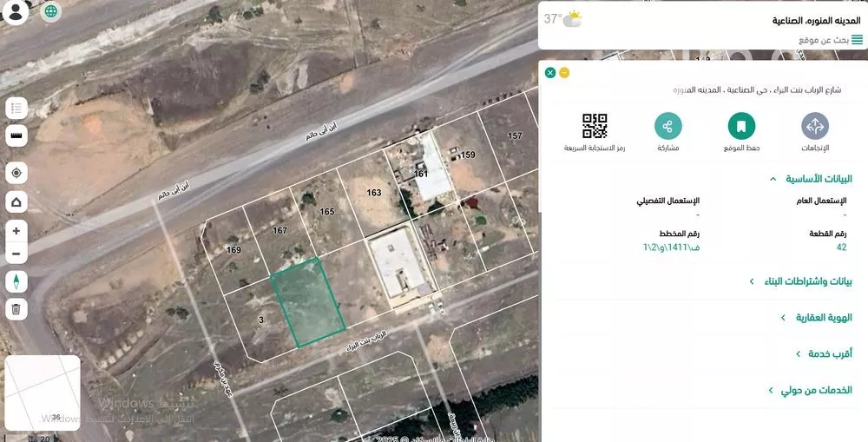Click the globe language icon
The width and height of the screenshot is (868, 442).
coord(51,11)
